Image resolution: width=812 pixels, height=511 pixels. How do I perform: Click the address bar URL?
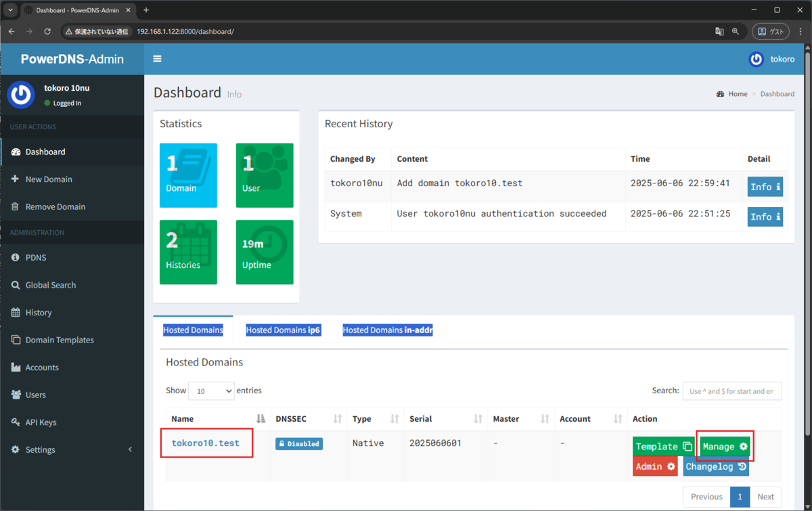(185, 31)
